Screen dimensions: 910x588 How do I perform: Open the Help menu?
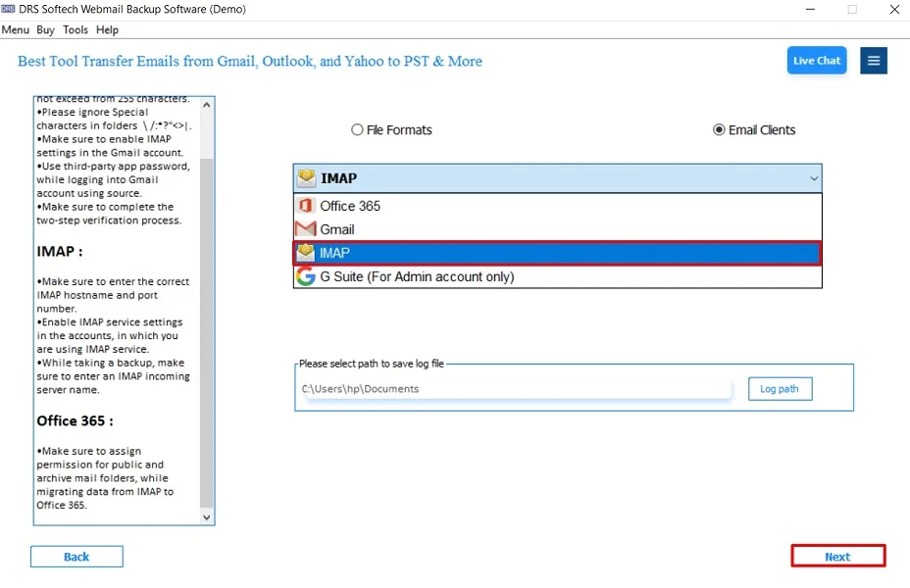(x=107, y=29)
